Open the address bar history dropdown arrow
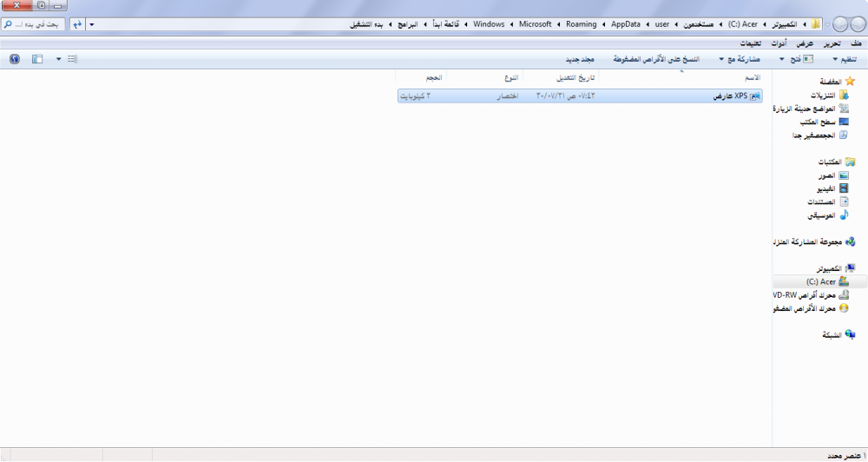Viewport: 868px width, 462px height. point(92,24)
